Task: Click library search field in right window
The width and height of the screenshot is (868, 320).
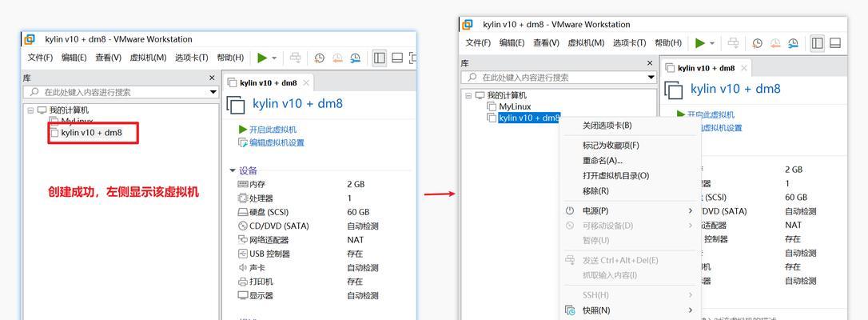Action: pyautogui.click(x=559, y=78)
